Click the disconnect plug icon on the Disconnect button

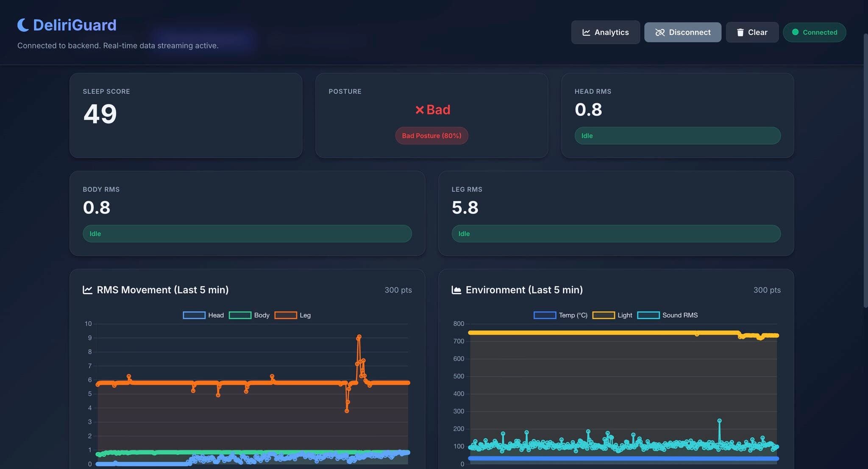coord(660,32)
